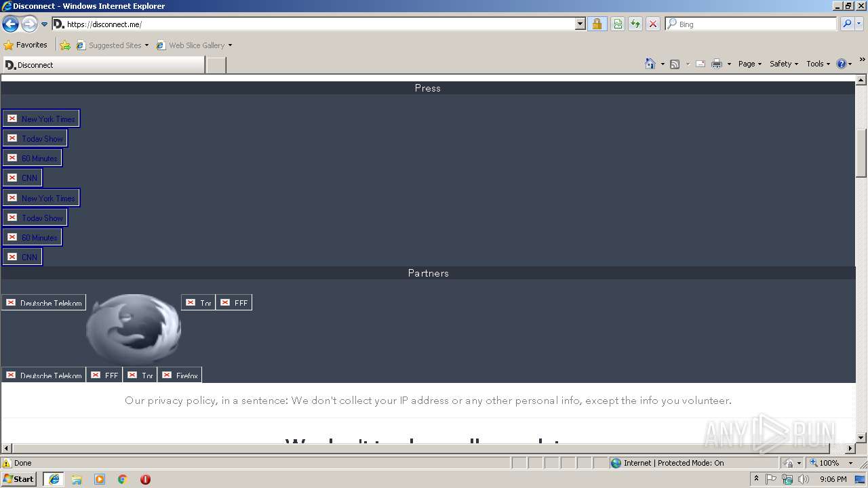868x488 pixels.
Task: Launch Windows Media Player taskbar icon
Action: click(x=100, y=479)
